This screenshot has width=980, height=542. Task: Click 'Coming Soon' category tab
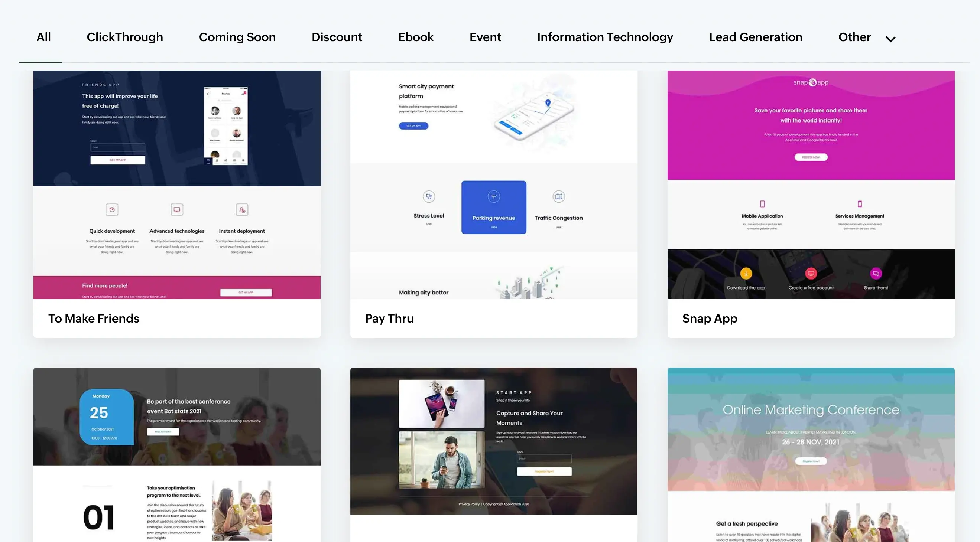pyautogui.click(x=238, y=37)
